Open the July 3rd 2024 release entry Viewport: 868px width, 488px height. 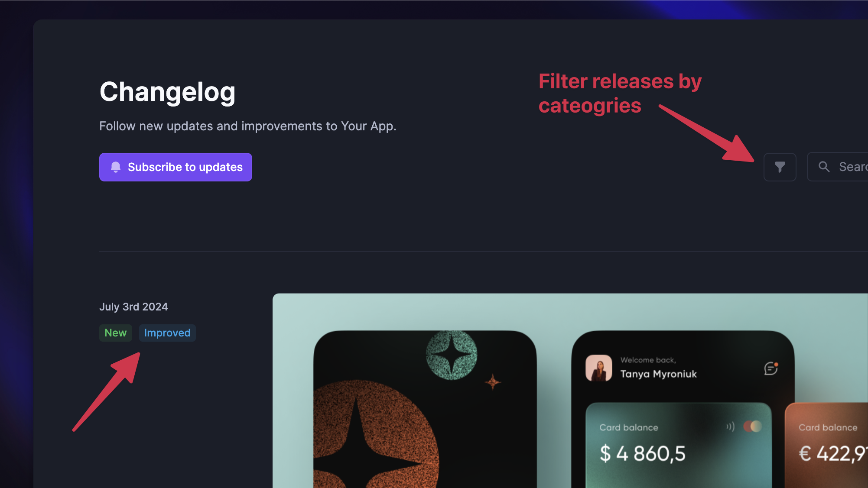pos(133,307)
